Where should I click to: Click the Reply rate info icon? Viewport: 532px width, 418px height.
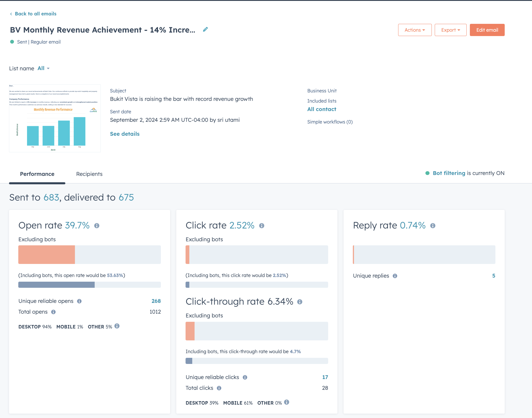[433, 226]
